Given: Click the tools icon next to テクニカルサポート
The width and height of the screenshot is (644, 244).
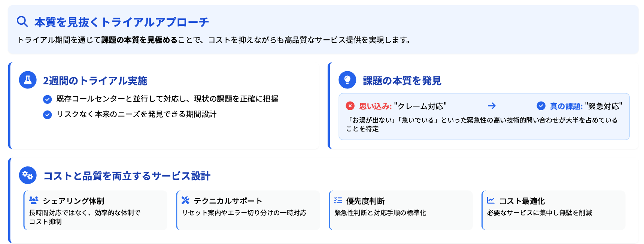Looking at the screenshot, I should 185,201.
